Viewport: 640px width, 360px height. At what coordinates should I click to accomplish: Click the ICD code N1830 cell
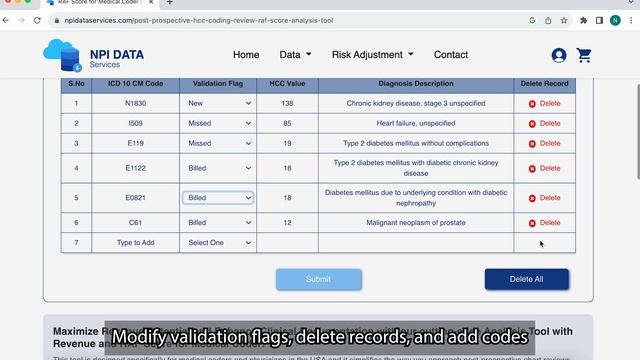point(136,103)
